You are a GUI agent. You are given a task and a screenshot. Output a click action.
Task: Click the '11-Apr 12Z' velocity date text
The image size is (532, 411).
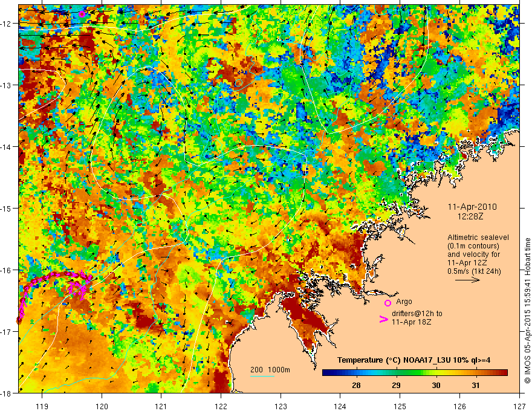click(x=467, y=262)
